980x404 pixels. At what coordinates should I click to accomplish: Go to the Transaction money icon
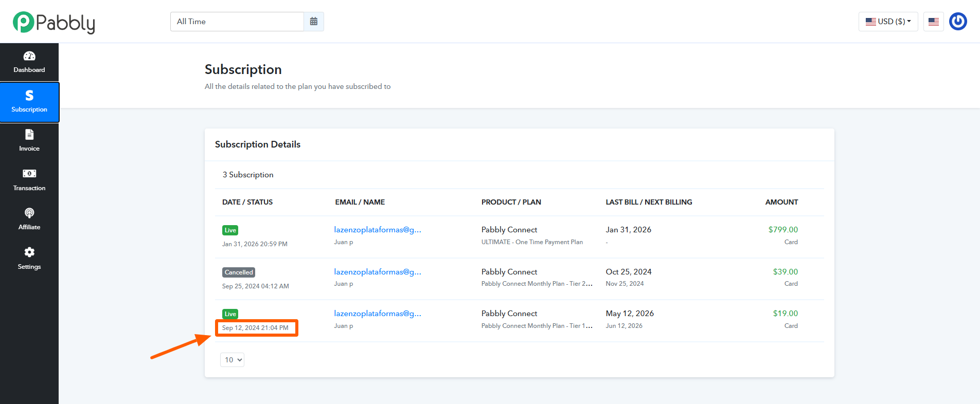[29, 174]
